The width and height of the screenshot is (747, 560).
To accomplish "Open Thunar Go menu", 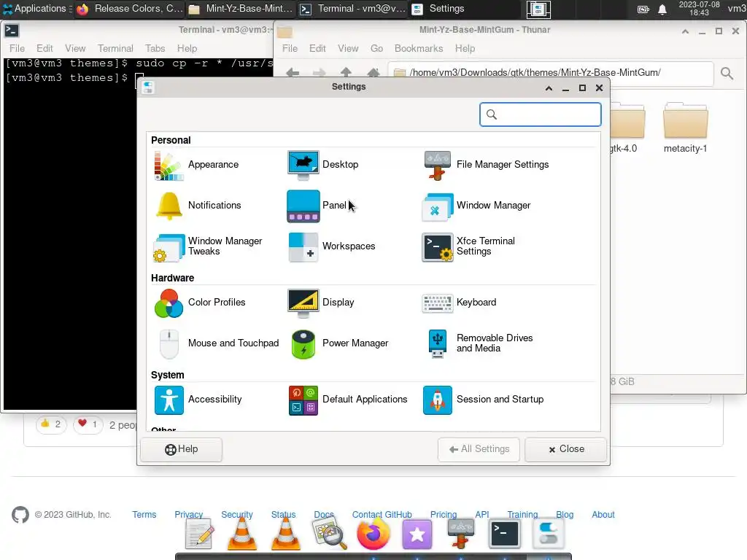I will [376, 49].
